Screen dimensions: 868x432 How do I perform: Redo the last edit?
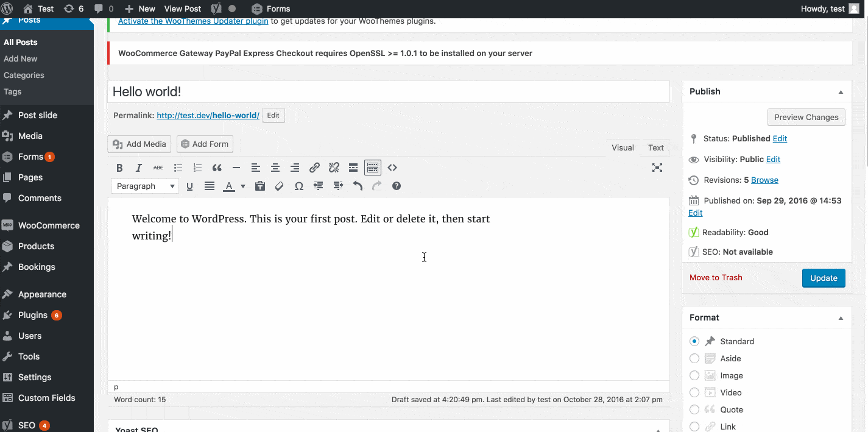click(377, 186)
